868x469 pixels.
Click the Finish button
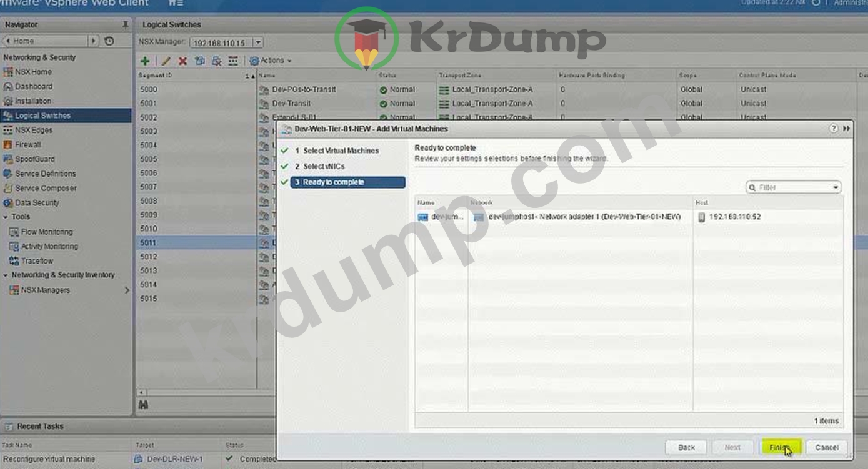click(x=780, y=447)
